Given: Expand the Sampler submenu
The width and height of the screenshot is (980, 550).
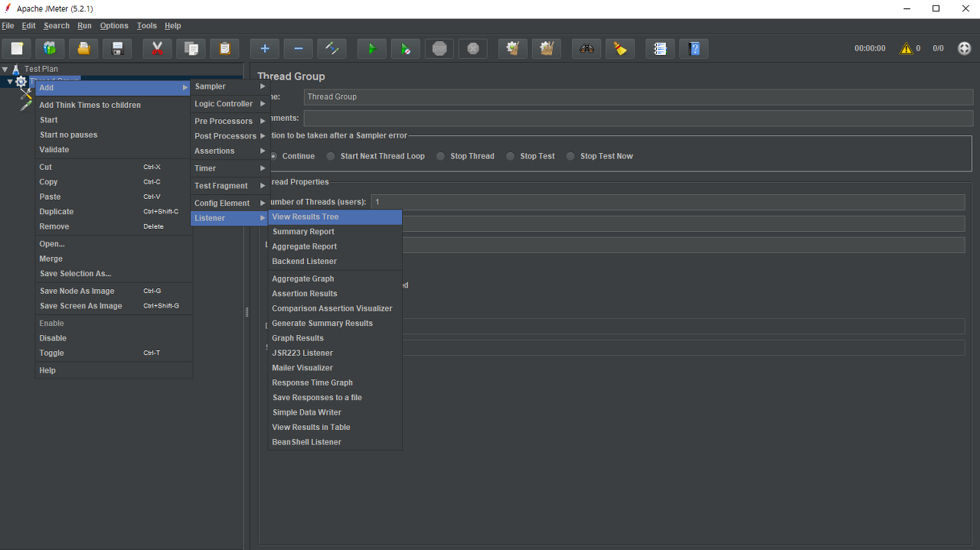Looking at the screenshot, I should coord(230,86).
